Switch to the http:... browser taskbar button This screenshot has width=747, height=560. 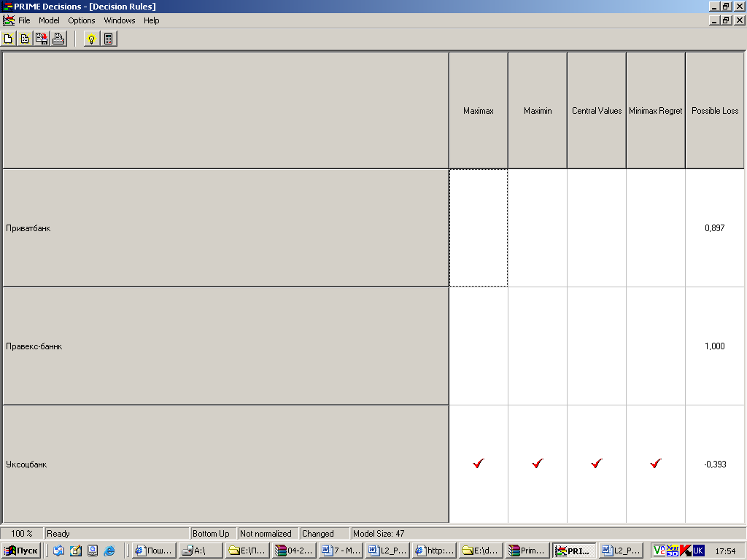pos(434,551)
